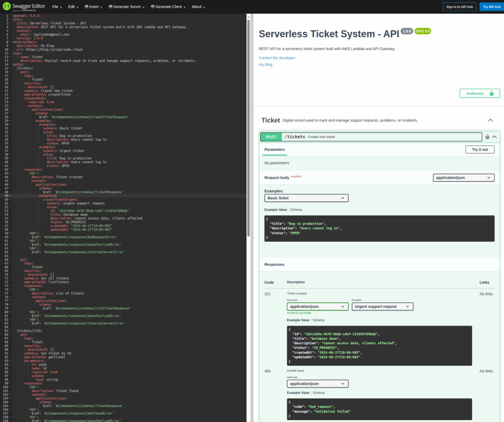Click the fold arrow beside the info line
This screenshot has height=422, width=504.
11,20
